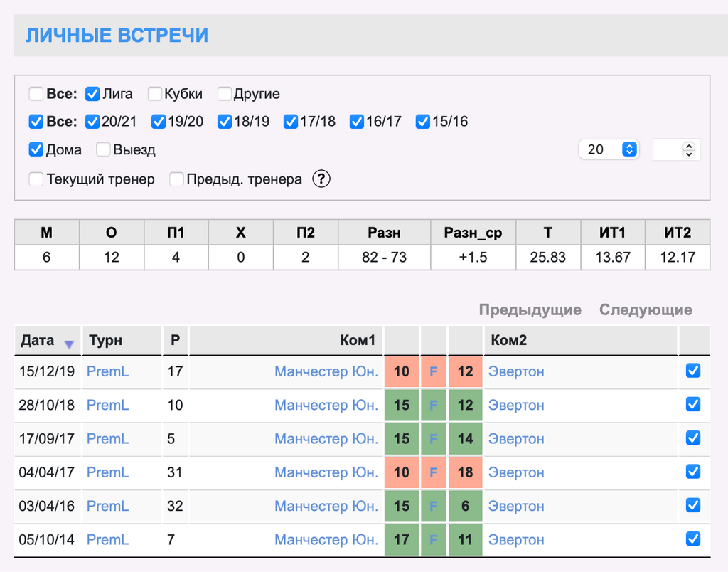This screenshot has width=728, height=572.
Task: Click the empty number stepper field
Action: (677, 150)
